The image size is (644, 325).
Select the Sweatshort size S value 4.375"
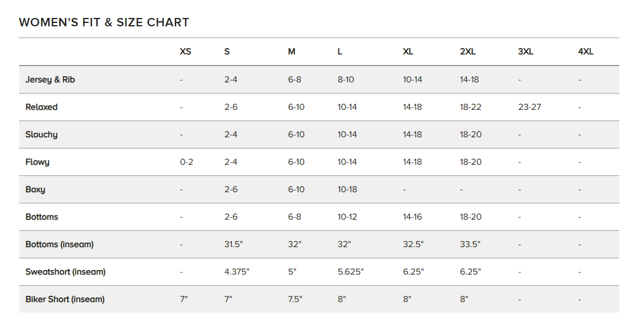[x=237, y=272]
